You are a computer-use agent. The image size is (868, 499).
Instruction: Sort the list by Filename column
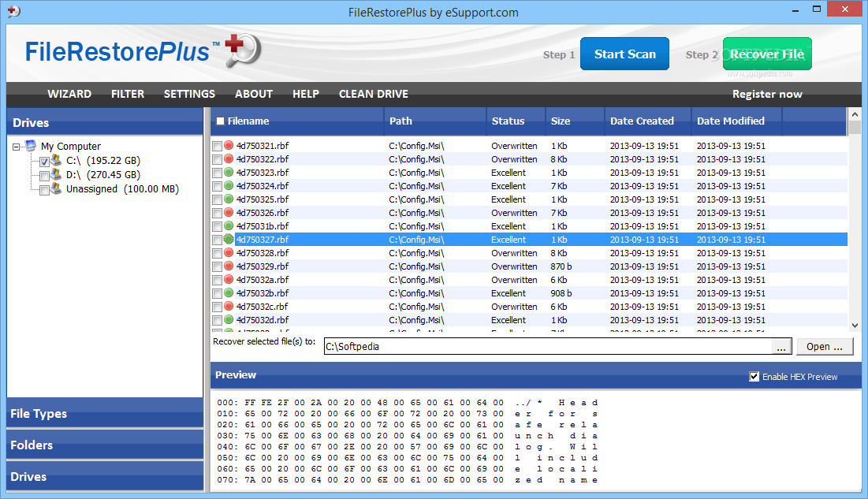[297, 121]
